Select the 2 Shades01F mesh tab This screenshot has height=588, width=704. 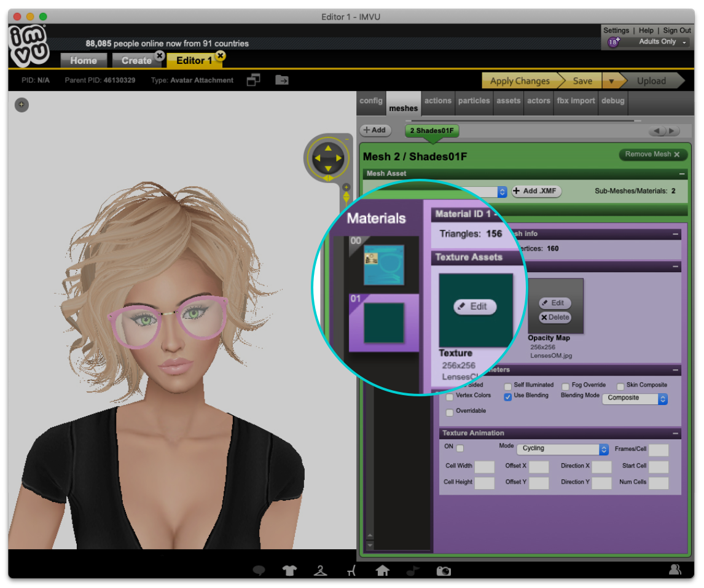(x=432, y=131)
